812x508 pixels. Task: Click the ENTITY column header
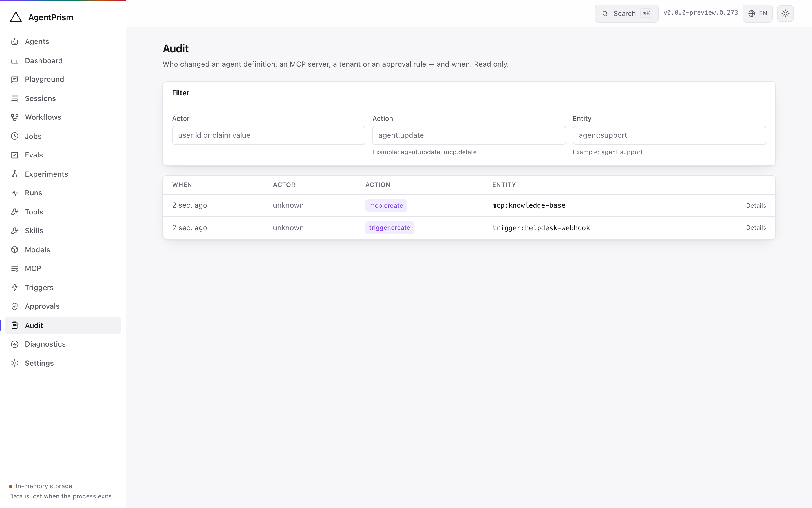pyautogui.click(x=504, y=185)
